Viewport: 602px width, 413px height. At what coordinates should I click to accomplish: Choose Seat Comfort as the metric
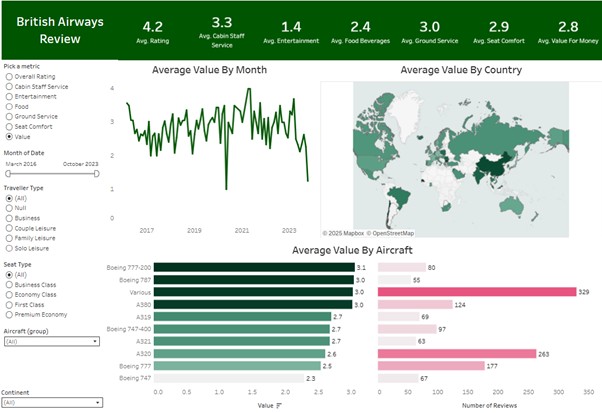pos(9,127)
